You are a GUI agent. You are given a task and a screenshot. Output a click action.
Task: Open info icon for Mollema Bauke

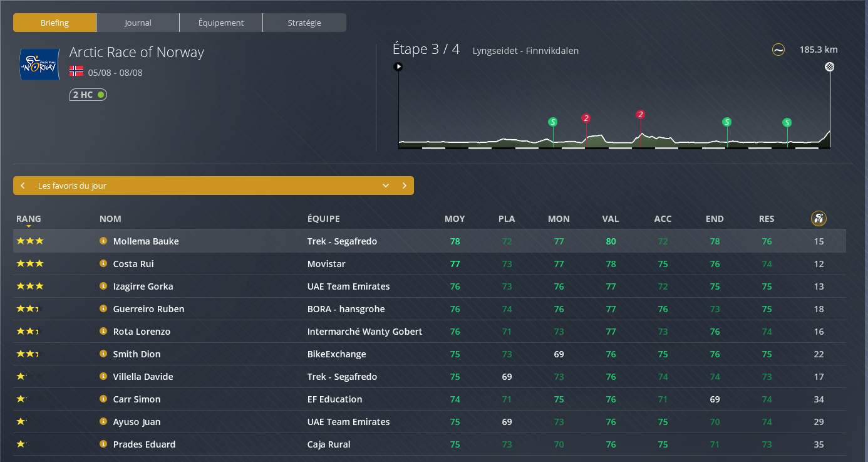(x=103, y=241)
